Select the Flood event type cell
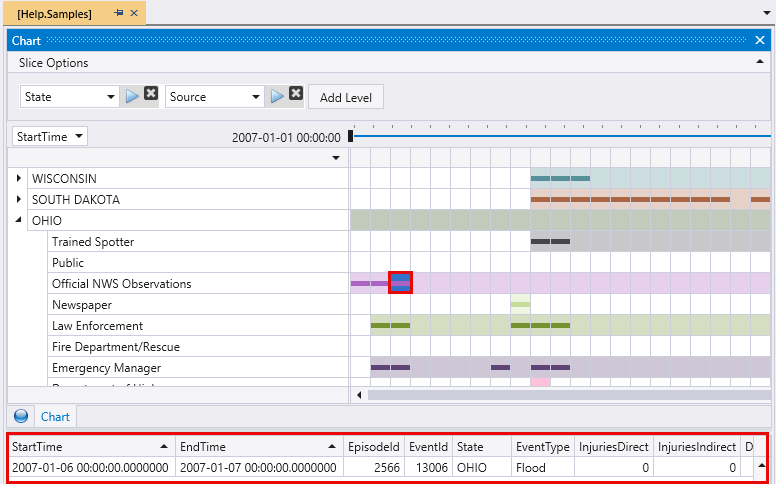 (543, 467)
